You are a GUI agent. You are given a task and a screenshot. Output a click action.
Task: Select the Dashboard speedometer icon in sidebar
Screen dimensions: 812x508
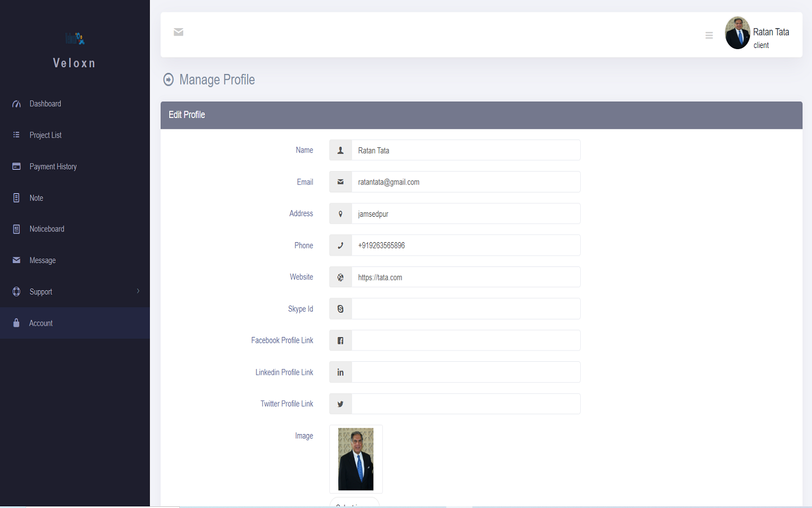point(15,103)
